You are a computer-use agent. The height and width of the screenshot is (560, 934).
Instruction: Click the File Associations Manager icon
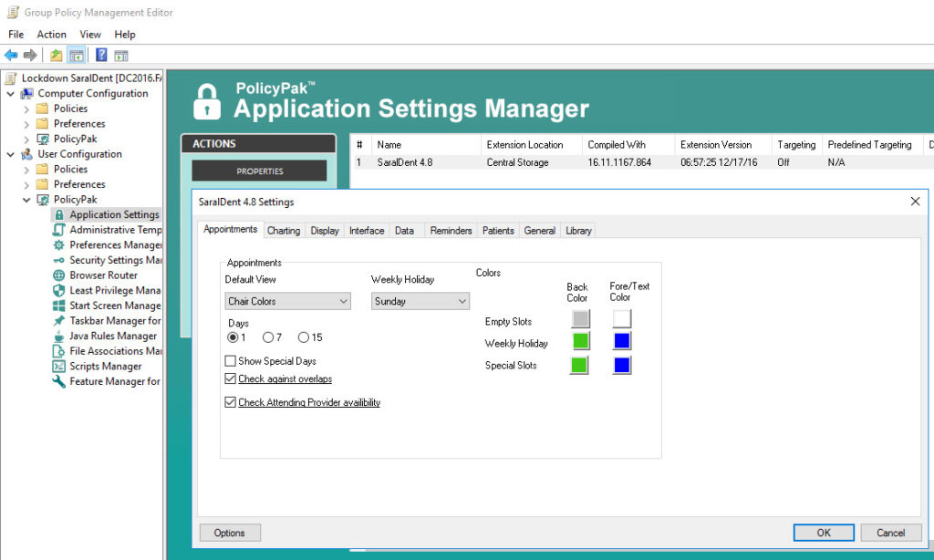click(x=59, y=351)
